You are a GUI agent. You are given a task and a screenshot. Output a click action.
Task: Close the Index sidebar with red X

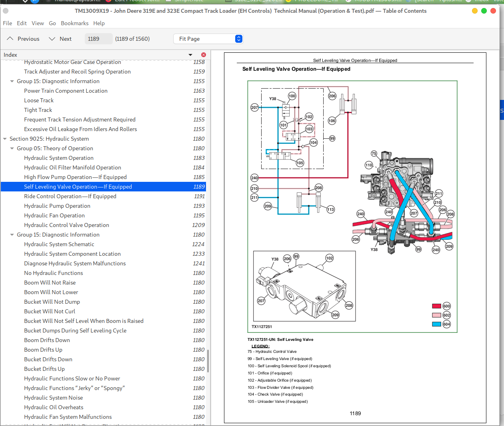[204, 55]
